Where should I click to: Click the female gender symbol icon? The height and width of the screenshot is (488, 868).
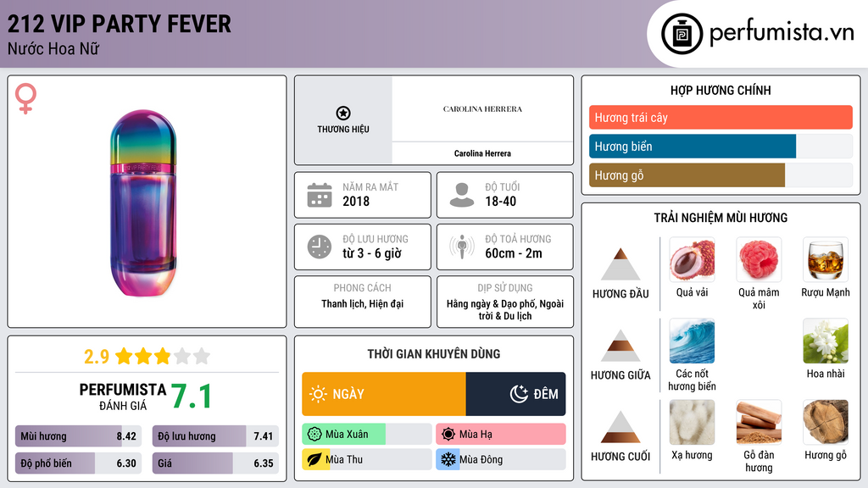tap(26, 99)
